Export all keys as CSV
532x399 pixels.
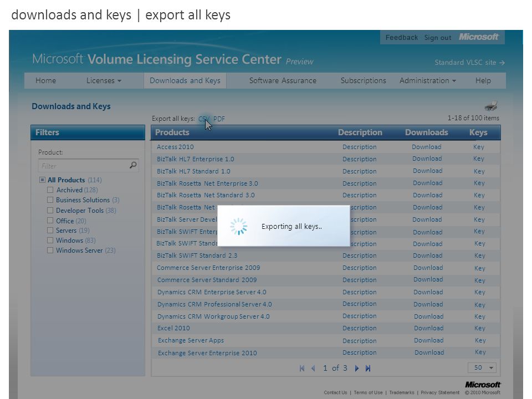tap(204, 119)
